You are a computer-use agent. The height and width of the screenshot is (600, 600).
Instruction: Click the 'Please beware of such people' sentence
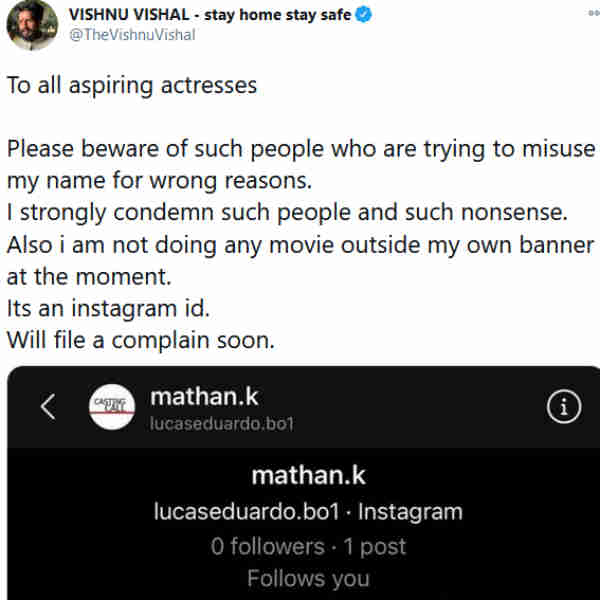click(300, 149)
